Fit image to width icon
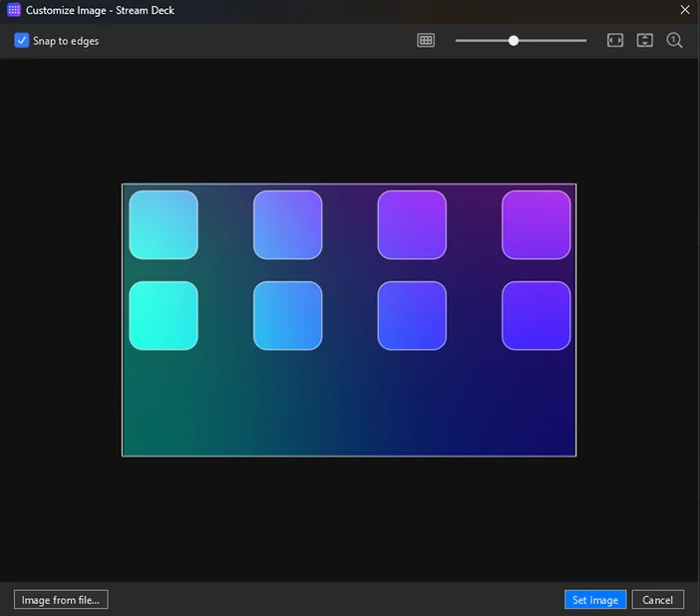Viewport: 700px width, 616px height. click(615, 41)
